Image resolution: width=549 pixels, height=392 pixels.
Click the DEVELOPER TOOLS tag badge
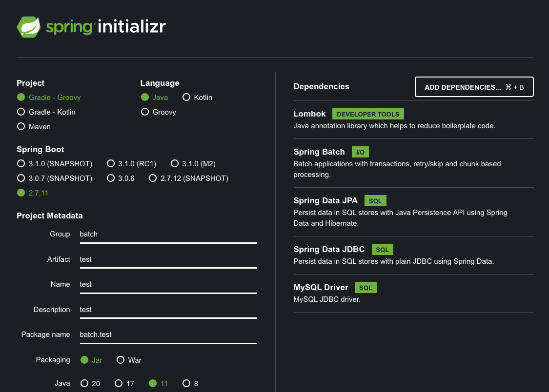click(x=368, y=114)
